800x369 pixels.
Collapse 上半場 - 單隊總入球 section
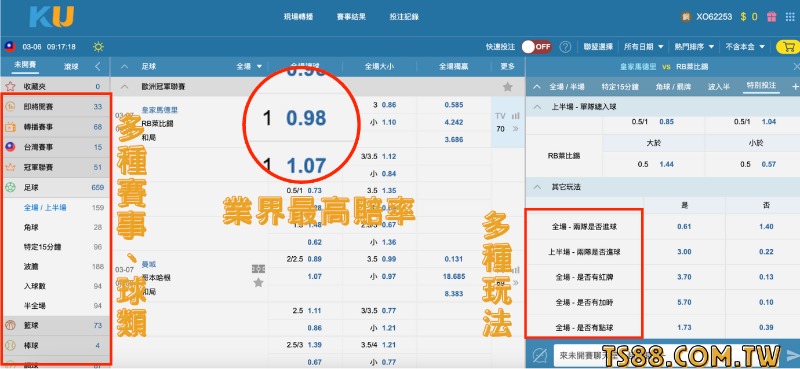[538, 107]
